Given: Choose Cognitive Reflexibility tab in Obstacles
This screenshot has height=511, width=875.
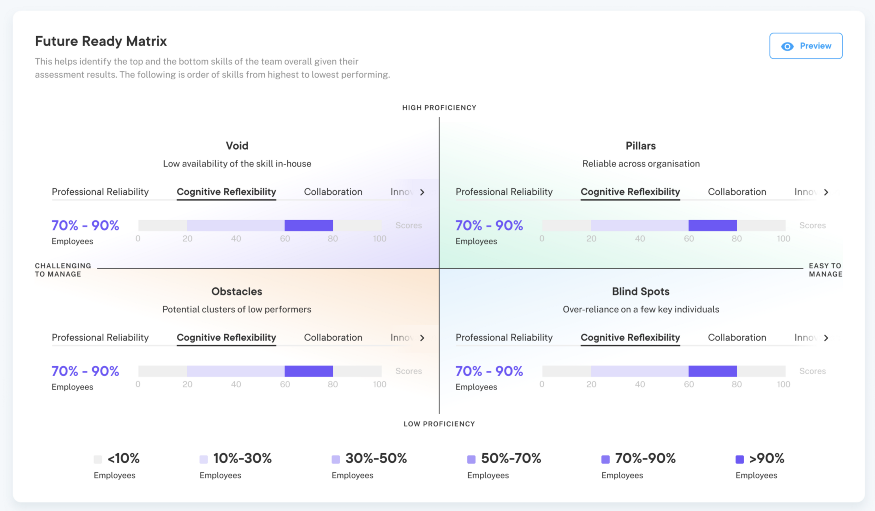Looking at the screenshot, I should (226, 338).
